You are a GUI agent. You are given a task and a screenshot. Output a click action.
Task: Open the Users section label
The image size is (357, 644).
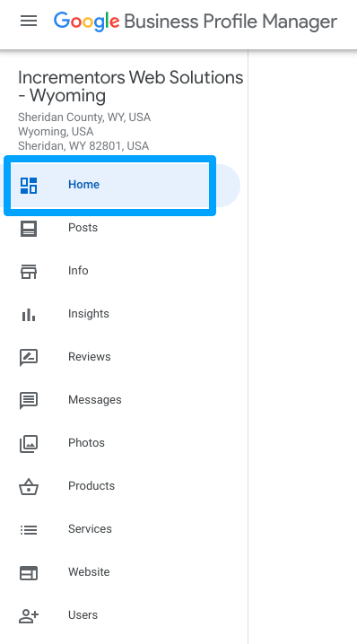click(83, 614)
